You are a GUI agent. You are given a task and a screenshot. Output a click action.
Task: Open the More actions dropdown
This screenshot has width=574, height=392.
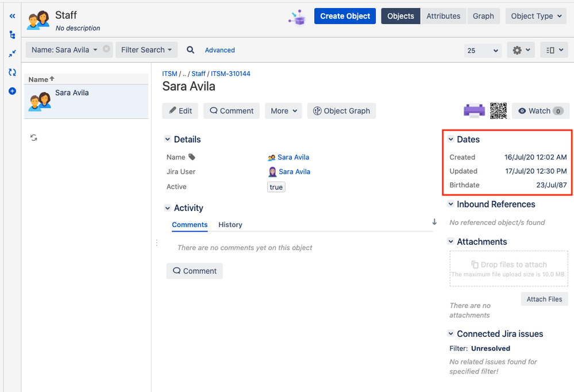283,110
